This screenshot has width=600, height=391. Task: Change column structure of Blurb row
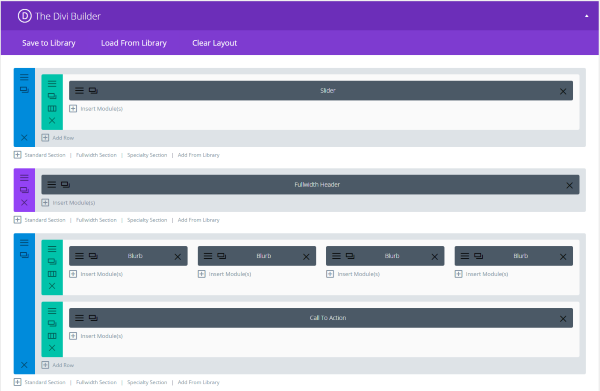[52, 274]
